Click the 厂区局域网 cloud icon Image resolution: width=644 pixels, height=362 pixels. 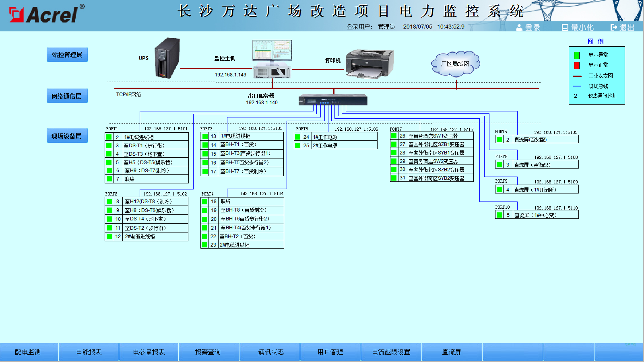(x=456, y=64)
